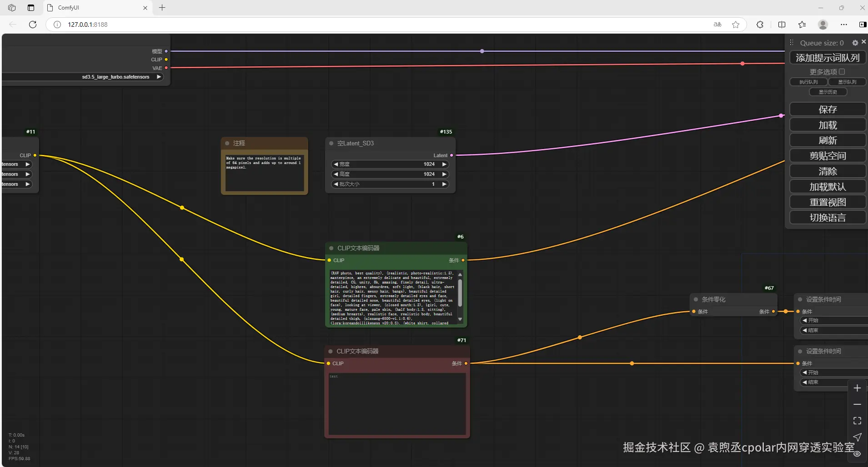The image size is (868, 467).
Task: Open the workspaces icon in title bar
Action: [12, 8]
